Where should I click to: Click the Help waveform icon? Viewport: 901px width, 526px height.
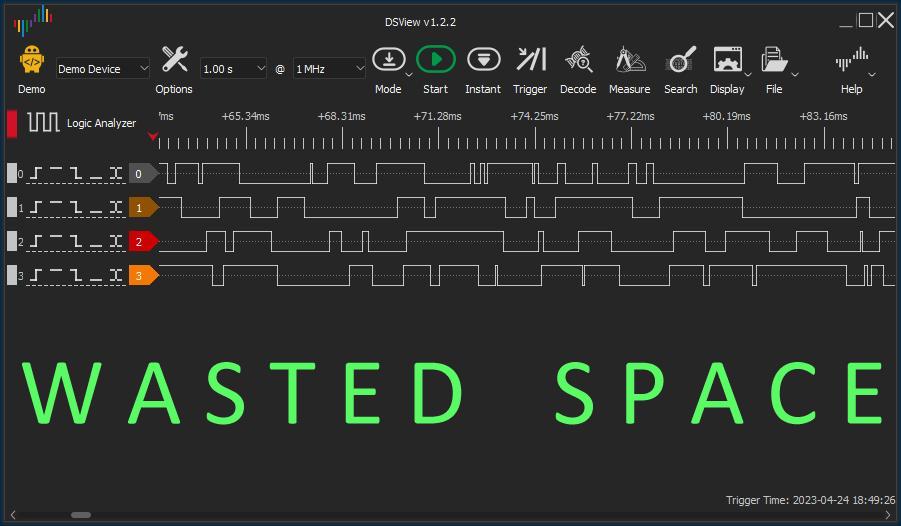[852, 59]
